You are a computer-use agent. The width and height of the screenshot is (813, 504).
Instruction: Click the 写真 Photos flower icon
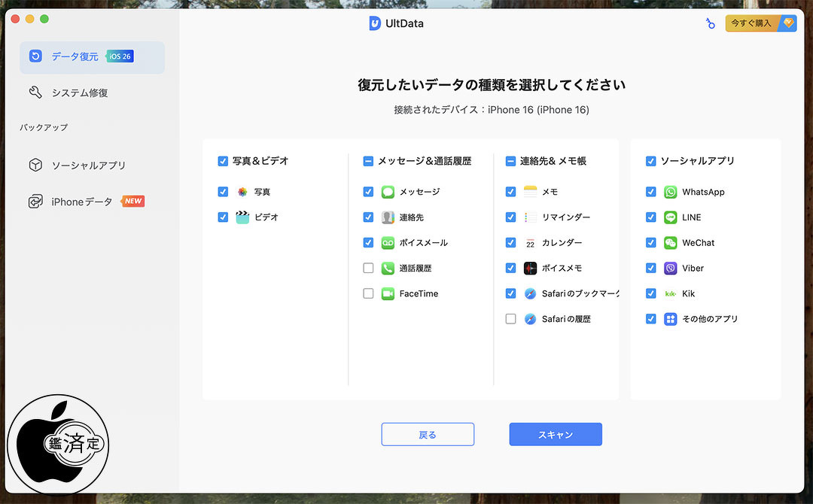pyautogui.click(x=242, y=192)
